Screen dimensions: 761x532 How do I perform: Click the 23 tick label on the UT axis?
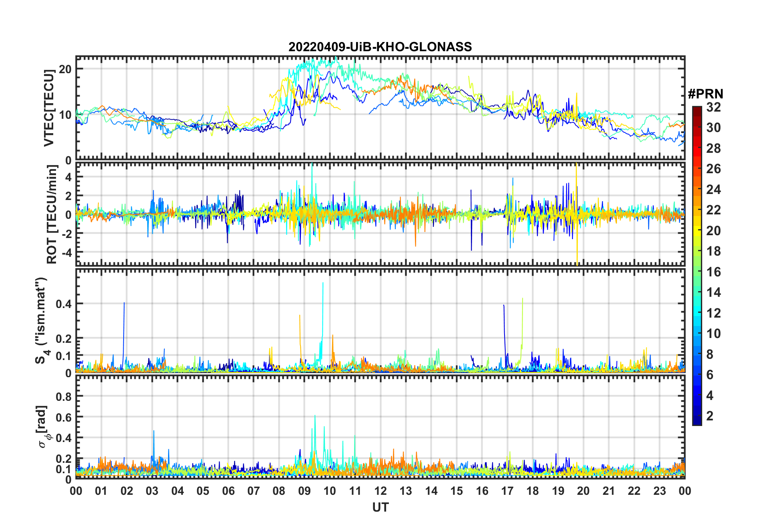(x=659, y=491)
